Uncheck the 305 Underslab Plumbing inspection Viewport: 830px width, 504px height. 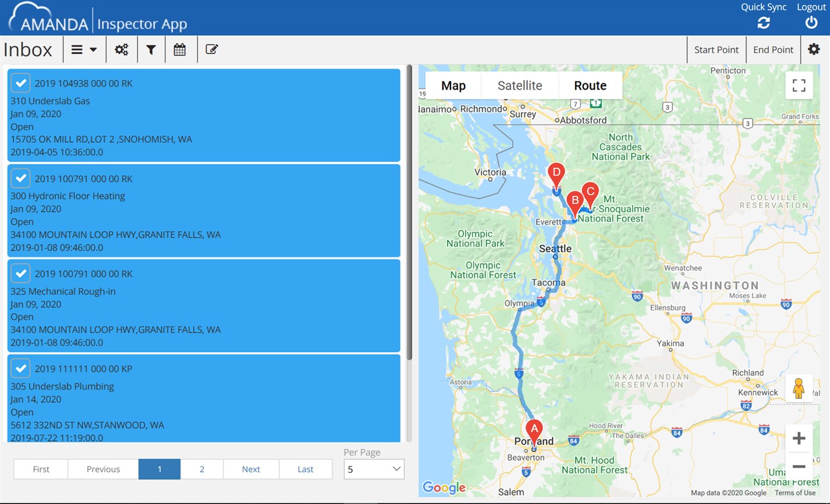point(21,368)
